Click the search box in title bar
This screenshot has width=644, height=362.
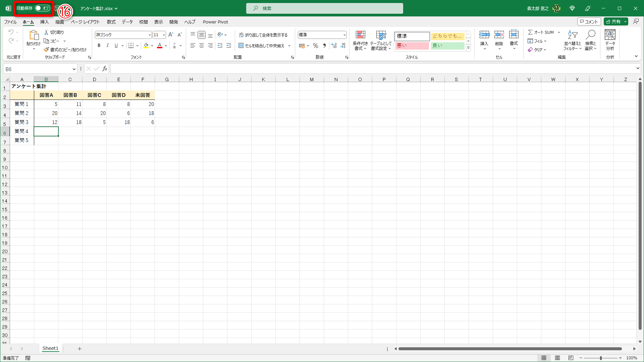click(x=324, y=8)
